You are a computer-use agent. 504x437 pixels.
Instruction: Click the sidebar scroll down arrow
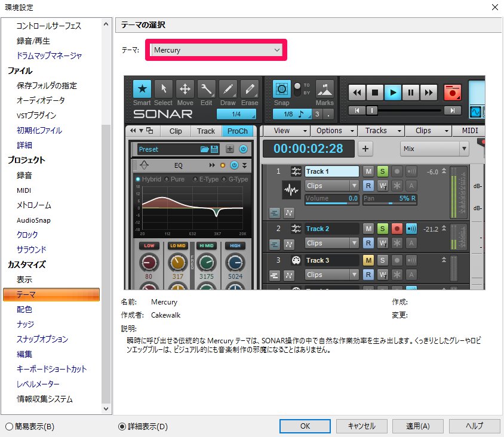point(106,409)
